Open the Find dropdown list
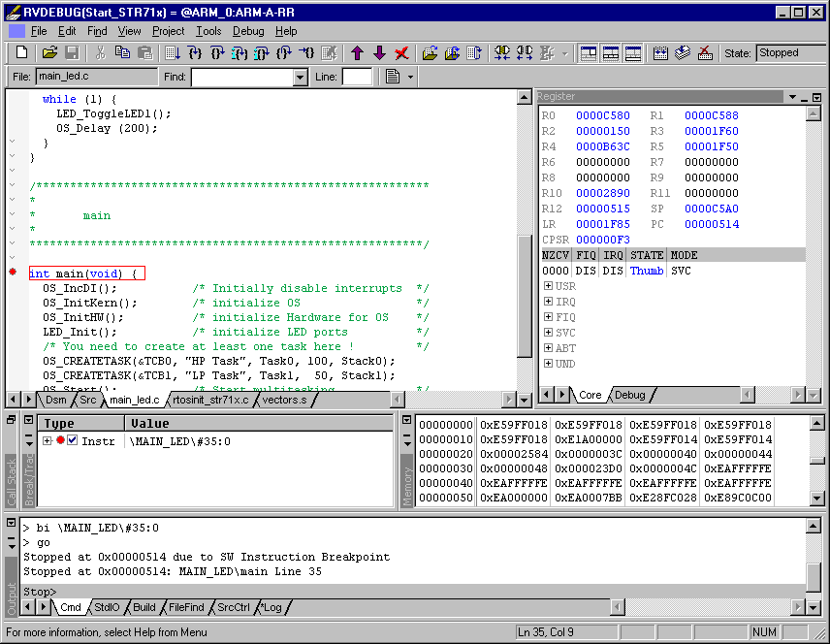Screen dimensions: 830x644 [x=300, y=77]
